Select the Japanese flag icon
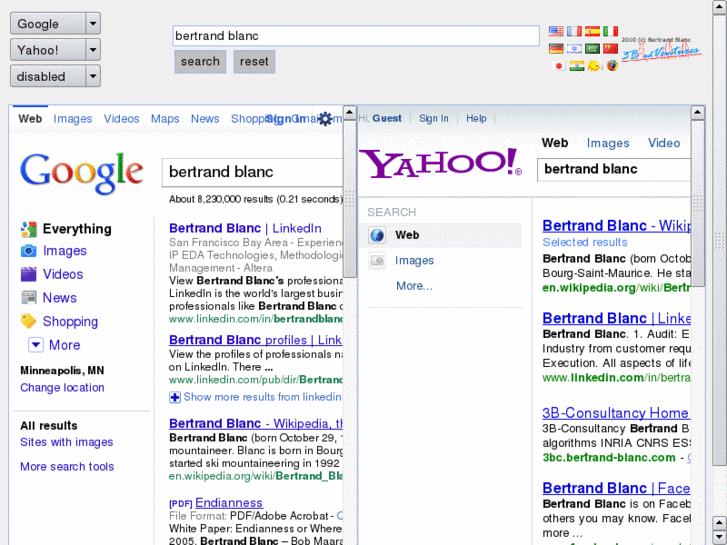This screenshot has width=727, height=545. point(559,66)
